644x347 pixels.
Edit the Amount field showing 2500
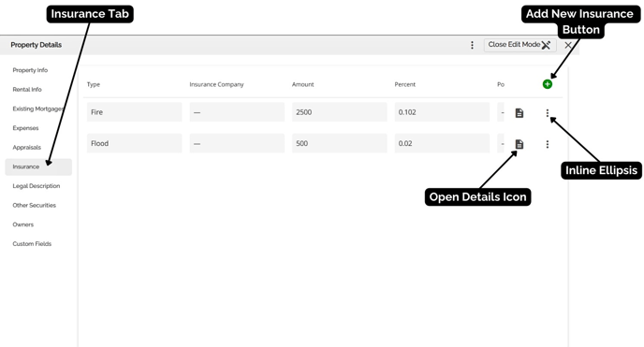(340, 112)
